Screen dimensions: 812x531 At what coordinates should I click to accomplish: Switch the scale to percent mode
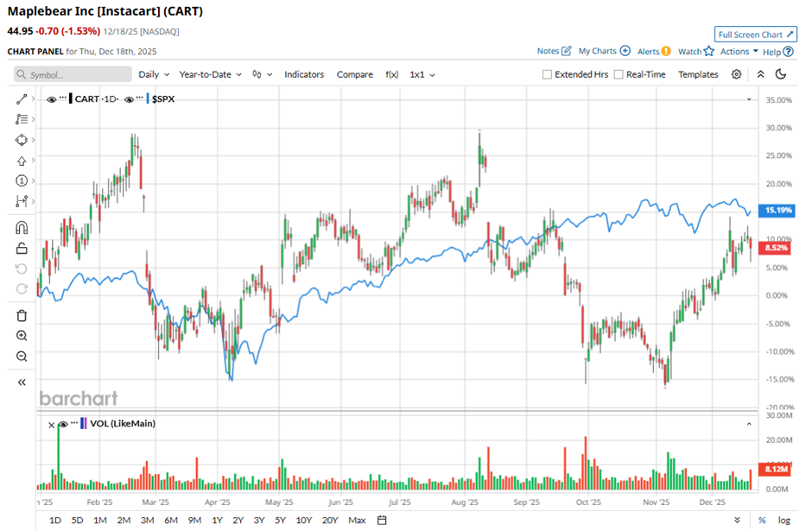pyautogui.click(x=762, y=520)
